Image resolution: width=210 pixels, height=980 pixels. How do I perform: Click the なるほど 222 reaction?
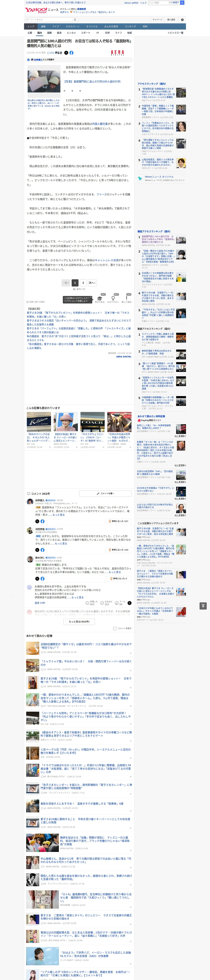click(x=106, y=603)
